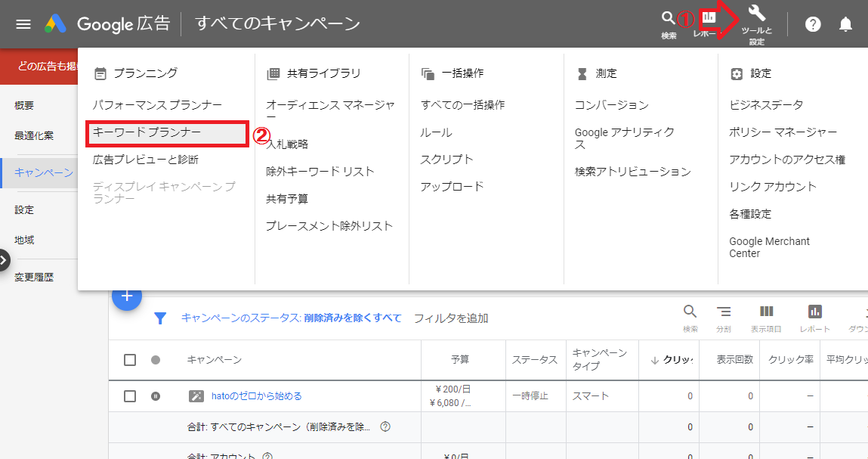
Task: Click the Google Ads logo
Action: click(x=55, y=24)
